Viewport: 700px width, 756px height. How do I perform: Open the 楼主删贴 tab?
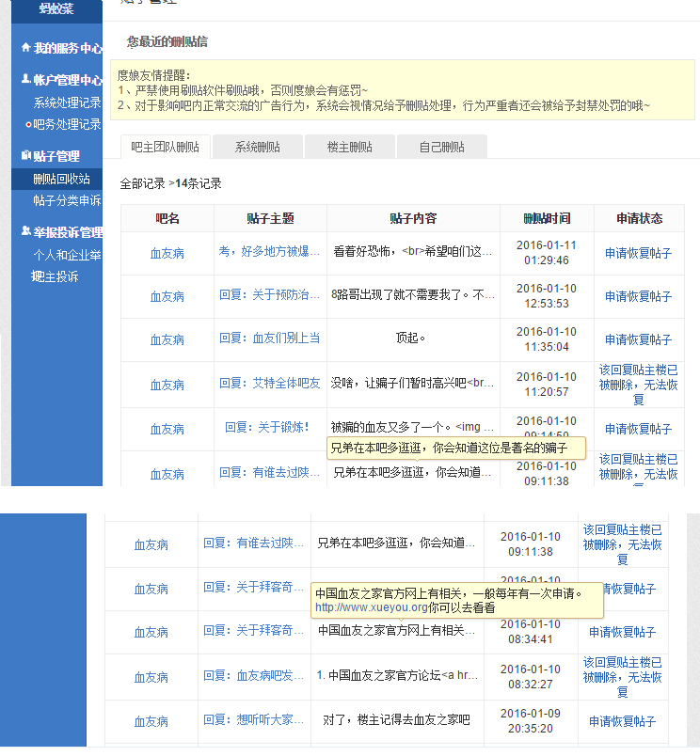350,147
